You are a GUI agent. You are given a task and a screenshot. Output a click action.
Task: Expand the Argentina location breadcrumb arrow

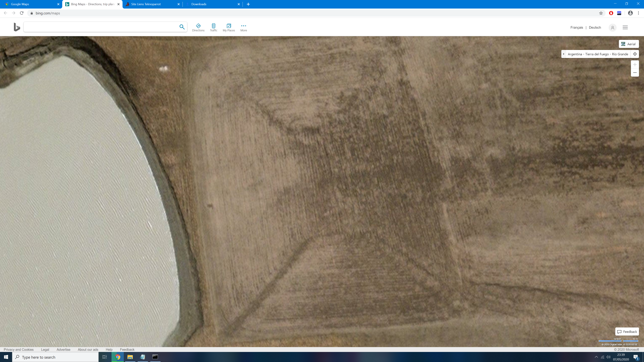(564, 54)
